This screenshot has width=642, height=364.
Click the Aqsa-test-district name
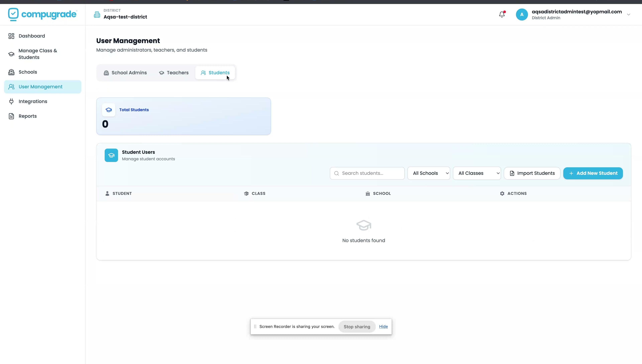[x=125, y=17]
